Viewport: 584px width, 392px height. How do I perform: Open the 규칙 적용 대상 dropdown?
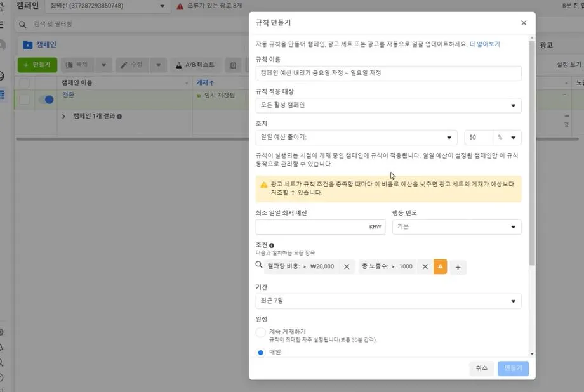(x=388, y=105)
